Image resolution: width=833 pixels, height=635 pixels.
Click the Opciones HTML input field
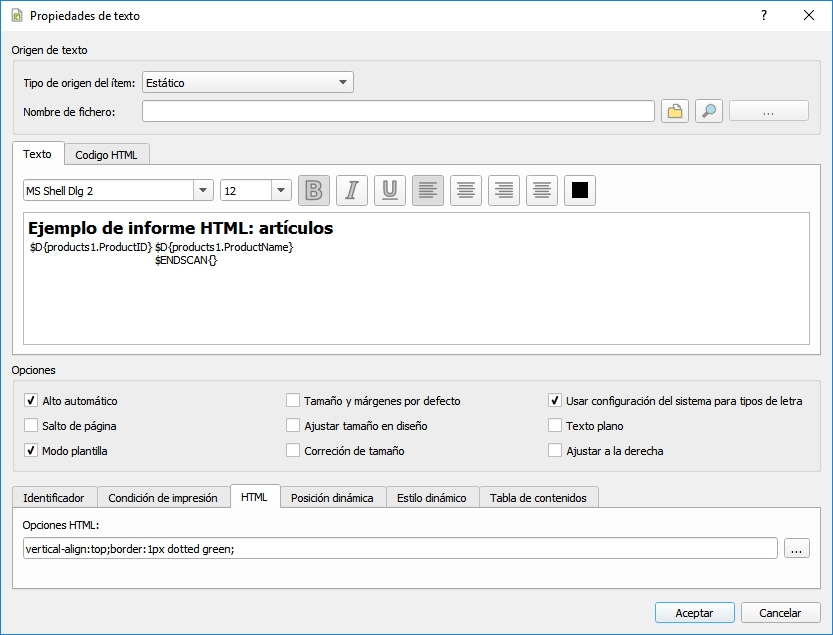click(400, 548)
